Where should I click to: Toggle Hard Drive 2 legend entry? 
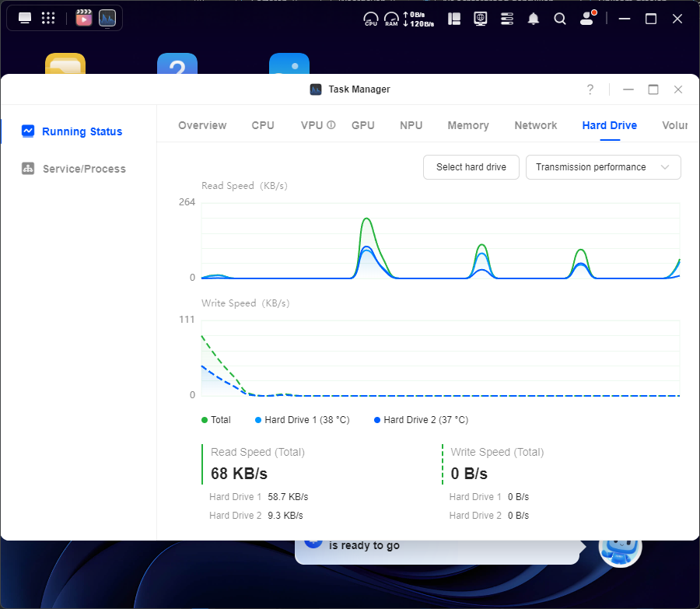pos(421,420)
